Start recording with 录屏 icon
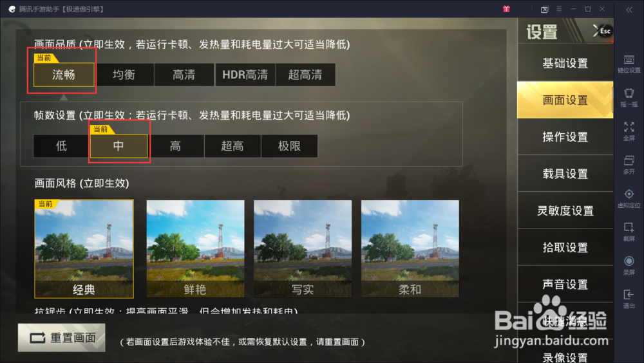This screenshot has height=363, width=644. tap(629, 266)
